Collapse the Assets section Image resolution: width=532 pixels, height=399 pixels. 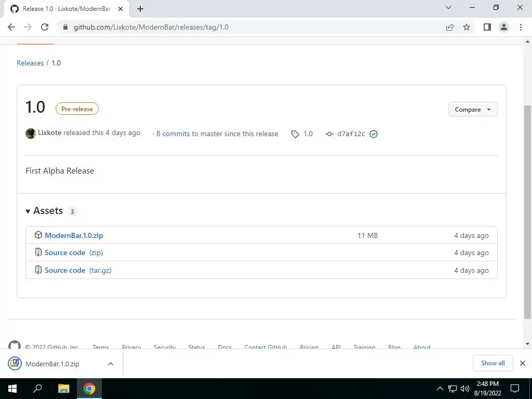pyautogui.click(x=28, y=211)
